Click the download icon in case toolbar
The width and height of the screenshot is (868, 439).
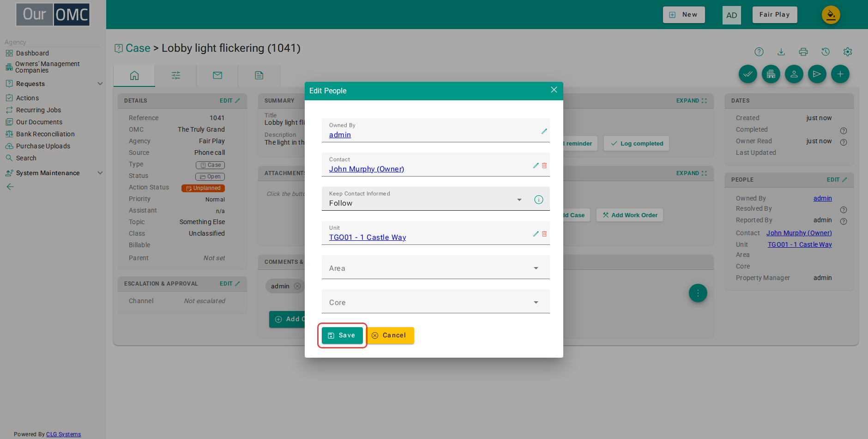pos(781,52)
